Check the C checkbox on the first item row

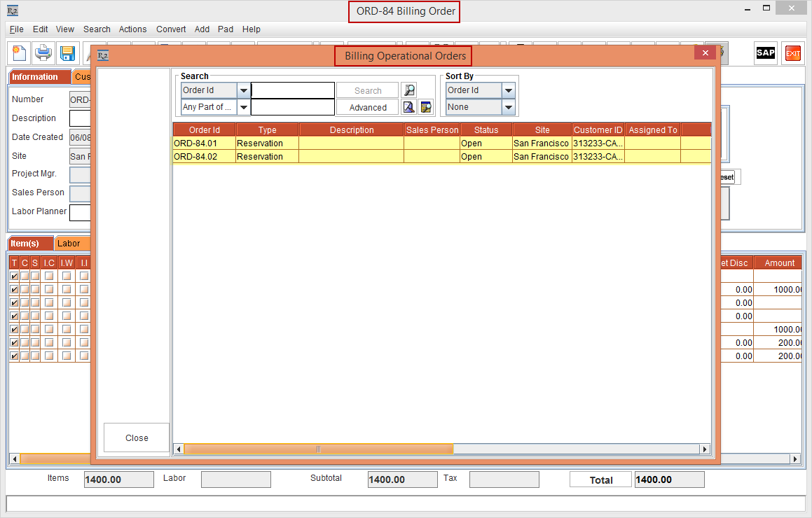click(25, 276)
